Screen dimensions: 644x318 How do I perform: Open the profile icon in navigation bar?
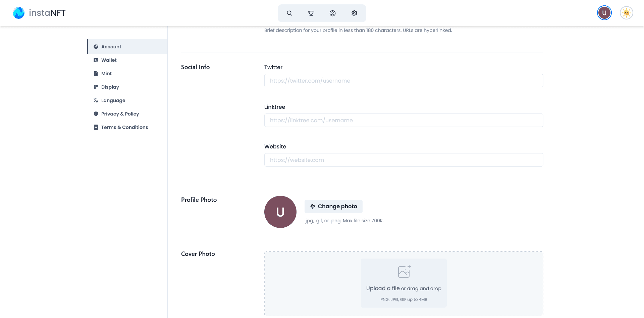[x=332, y=13]
